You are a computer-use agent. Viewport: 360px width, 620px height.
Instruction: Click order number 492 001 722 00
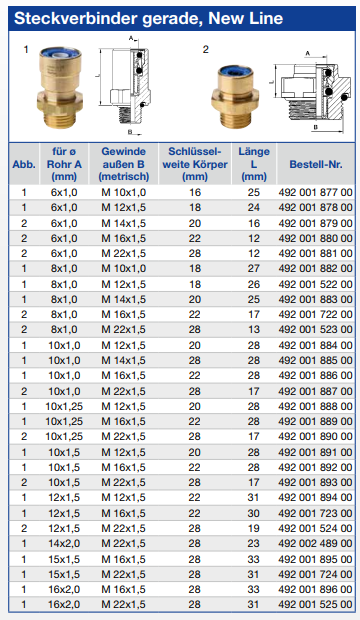315,315
